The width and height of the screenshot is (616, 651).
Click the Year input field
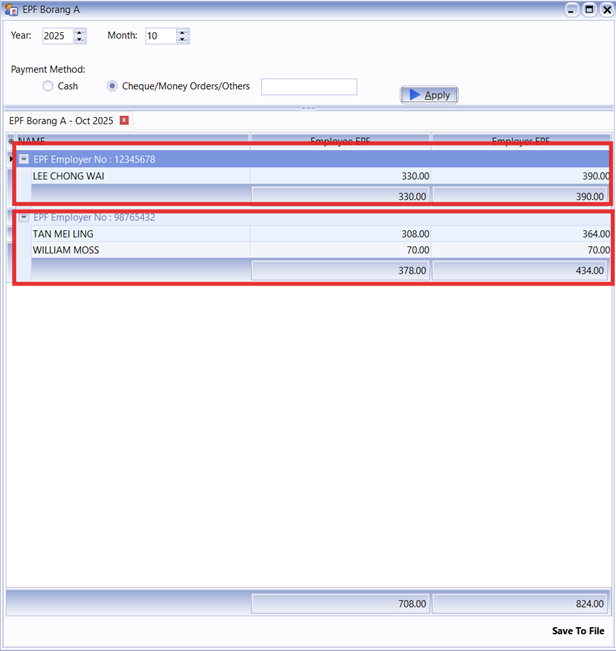pyautogui.click(x=57, y=36)
